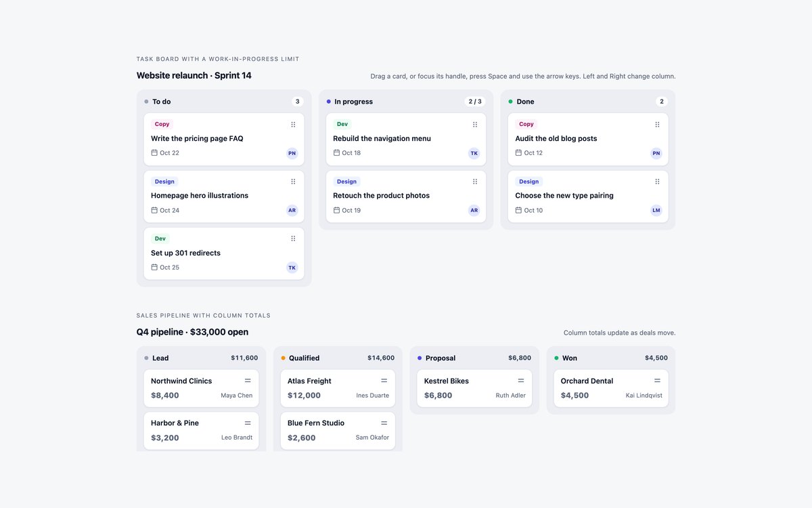
Task: Click the Won column total $4,500
Action: tap(656, 358)
